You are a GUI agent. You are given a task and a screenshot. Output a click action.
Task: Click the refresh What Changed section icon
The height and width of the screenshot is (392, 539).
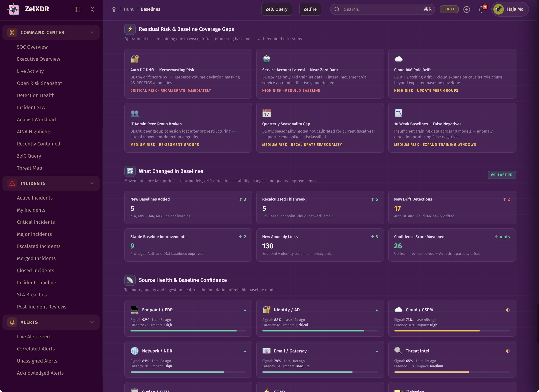tap(130, 171)
